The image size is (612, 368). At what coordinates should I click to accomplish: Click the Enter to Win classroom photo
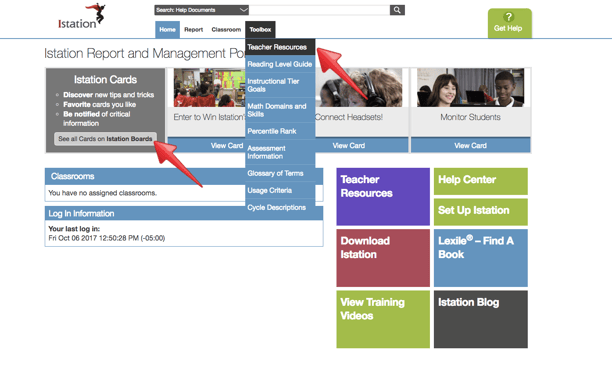[210, 87]
